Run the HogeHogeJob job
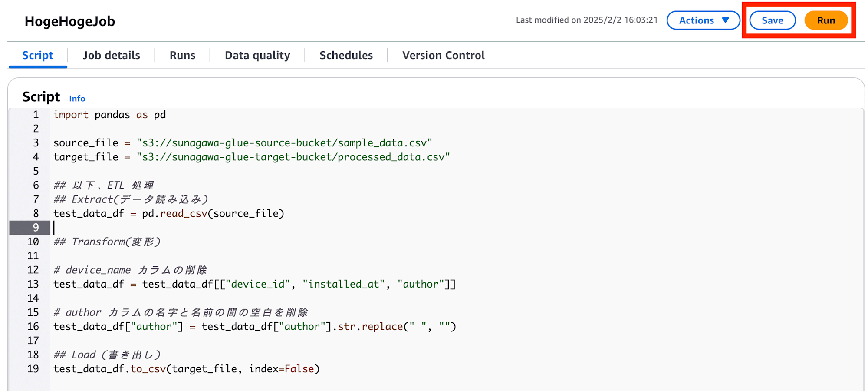Viewport: 868px width, 391px height. coord(826,20)
